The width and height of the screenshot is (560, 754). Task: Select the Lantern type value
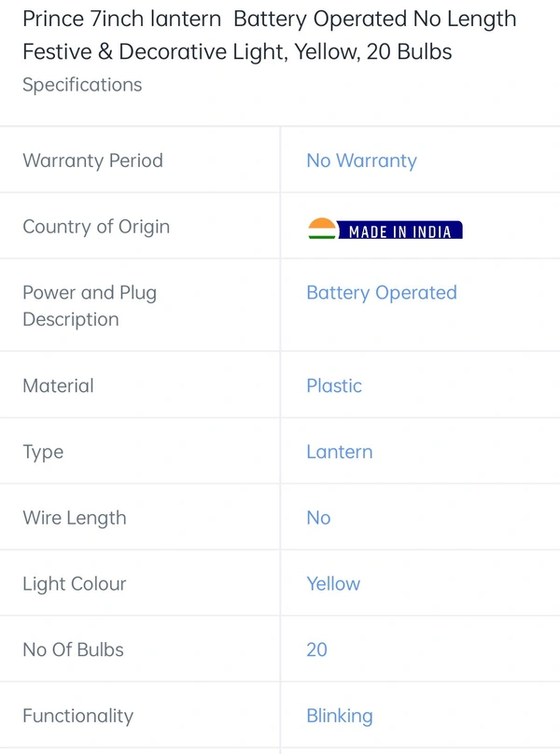pyautogui.click(x=340, y=452)
